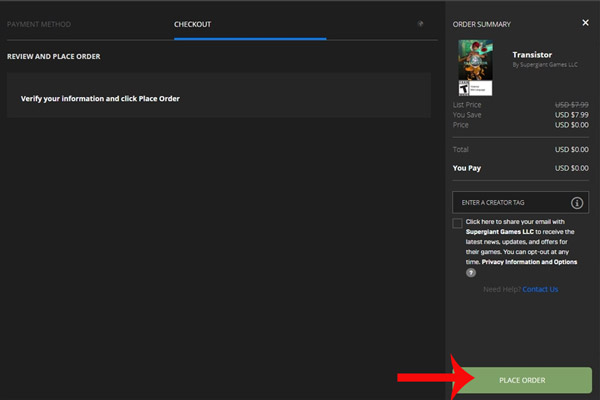Click the Verify your information message box
The height and width of the screenshot is (400, 600).
[218, 99]
